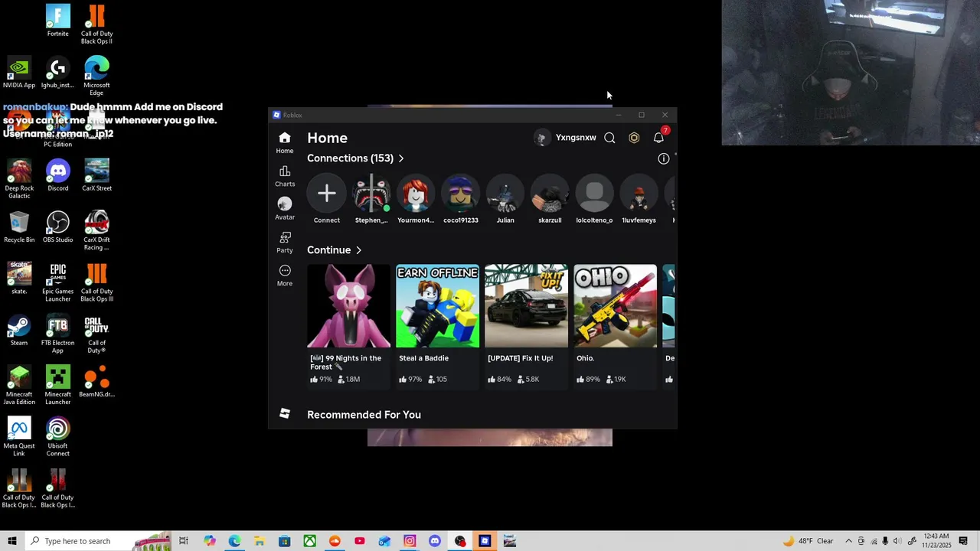Select the Call of Duty® desktop icon
The image size is (980, 551).
tap(96, 334)
